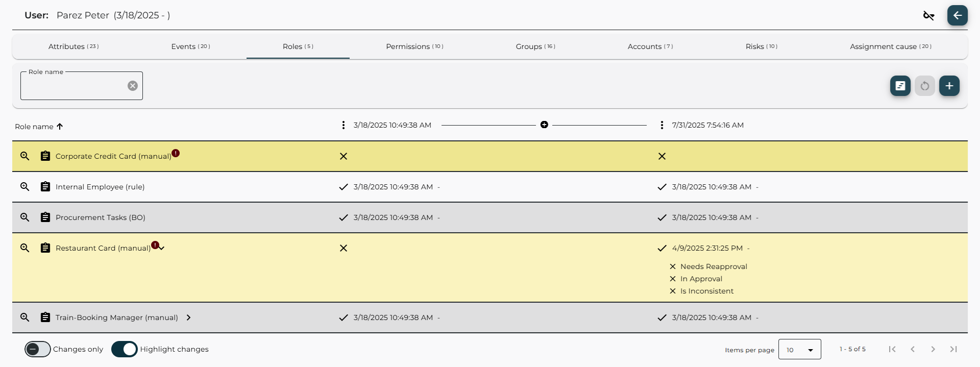Click the crossed-out key icon
Viewport: 980px width, 367px height.
pos(928,16)
